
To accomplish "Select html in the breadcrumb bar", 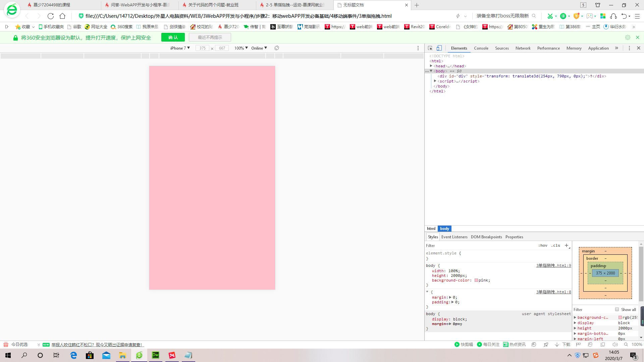I will [431, 229].
